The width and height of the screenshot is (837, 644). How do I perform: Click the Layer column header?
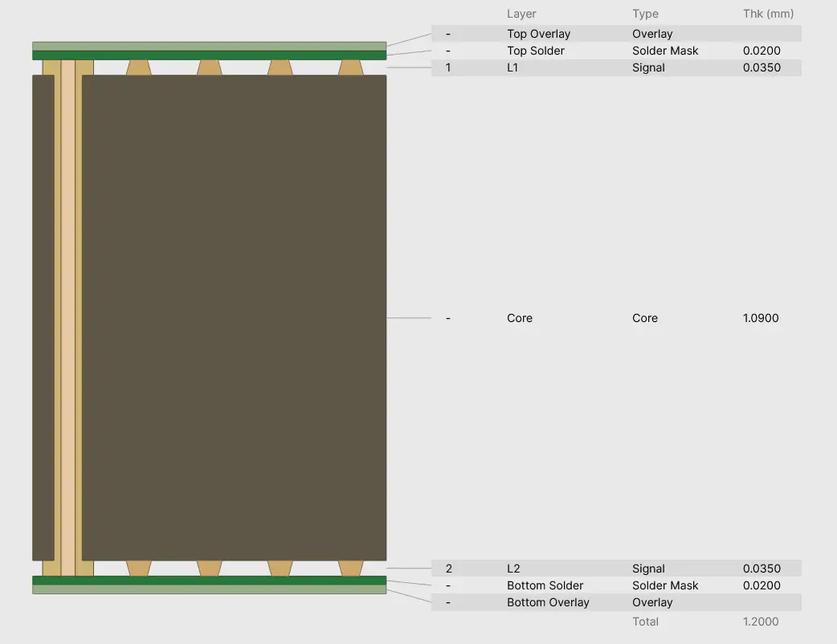click(x=521, y=14)
